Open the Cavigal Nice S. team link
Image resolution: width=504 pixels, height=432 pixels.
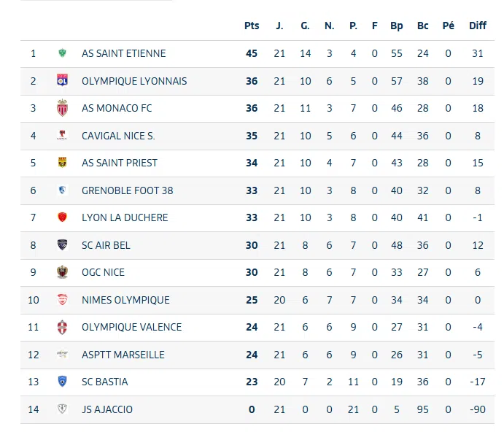(x=118, y=136)
